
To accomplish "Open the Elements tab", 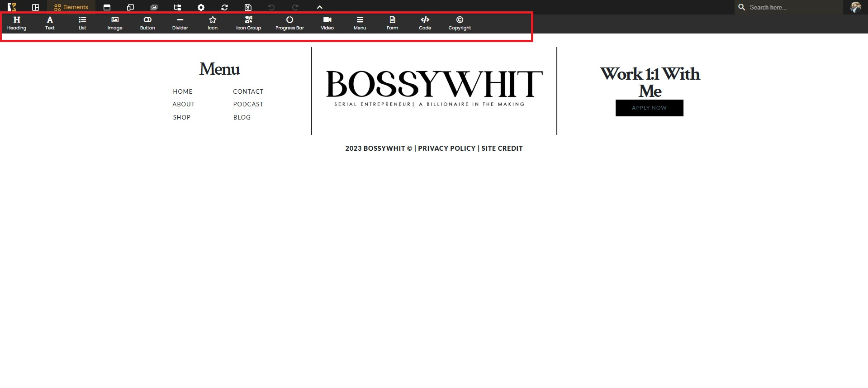I will 71,7.
